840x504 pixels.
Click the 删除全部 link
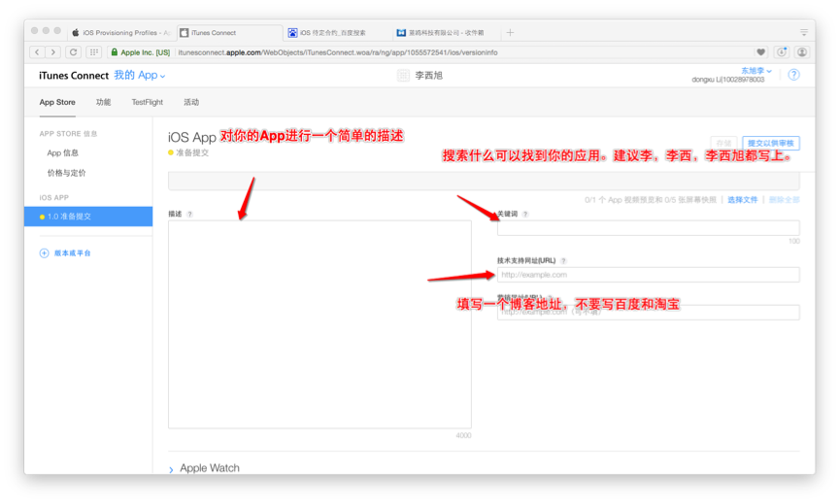pyautogui.click(x=785, y=200)
